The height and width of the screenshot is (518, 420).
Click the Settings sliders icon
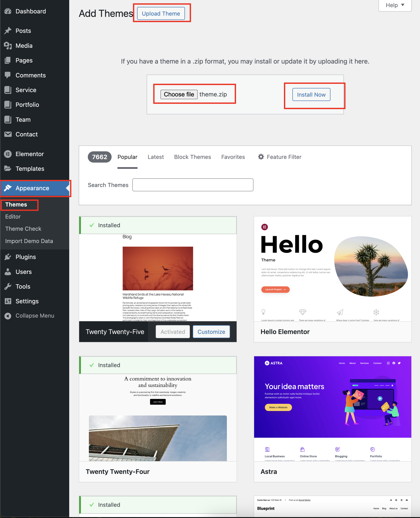[8, 301]
